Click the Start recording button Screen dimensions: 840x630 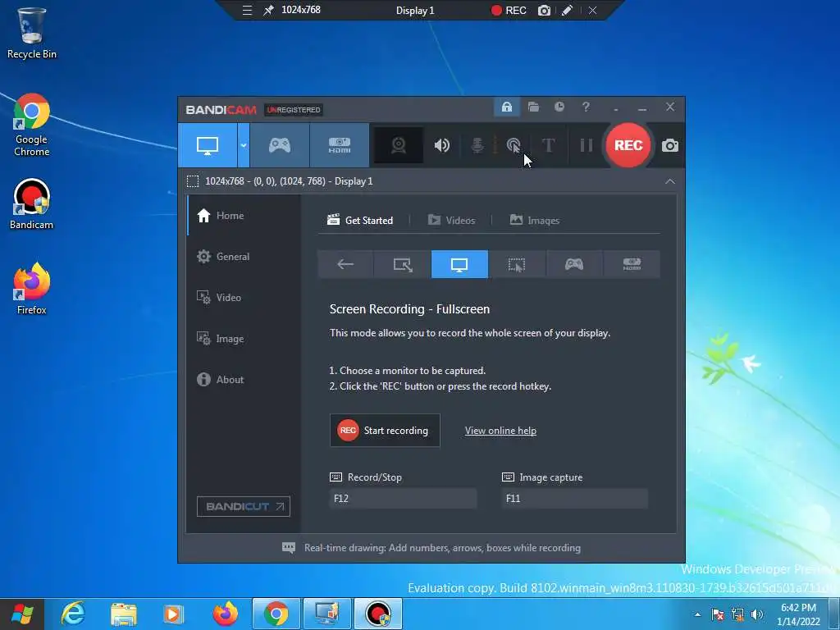[x=385, y=430]
